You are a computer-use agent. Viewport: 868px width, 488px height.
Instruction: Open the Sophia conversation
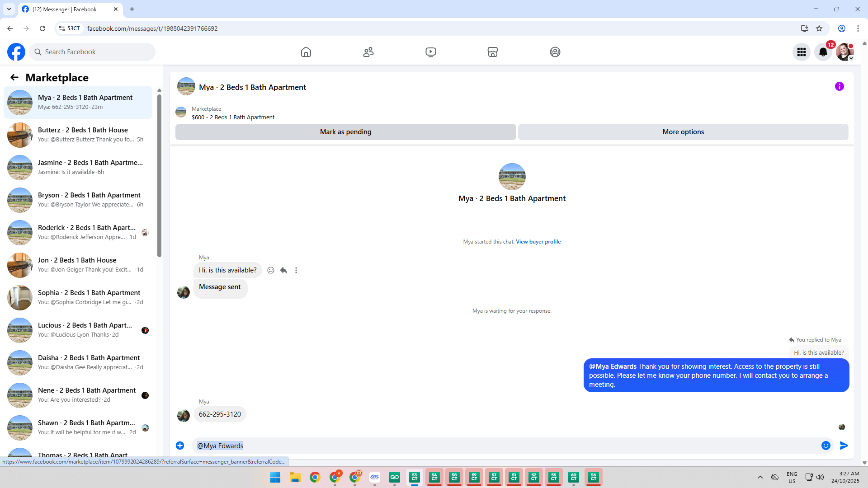[78, 298]
